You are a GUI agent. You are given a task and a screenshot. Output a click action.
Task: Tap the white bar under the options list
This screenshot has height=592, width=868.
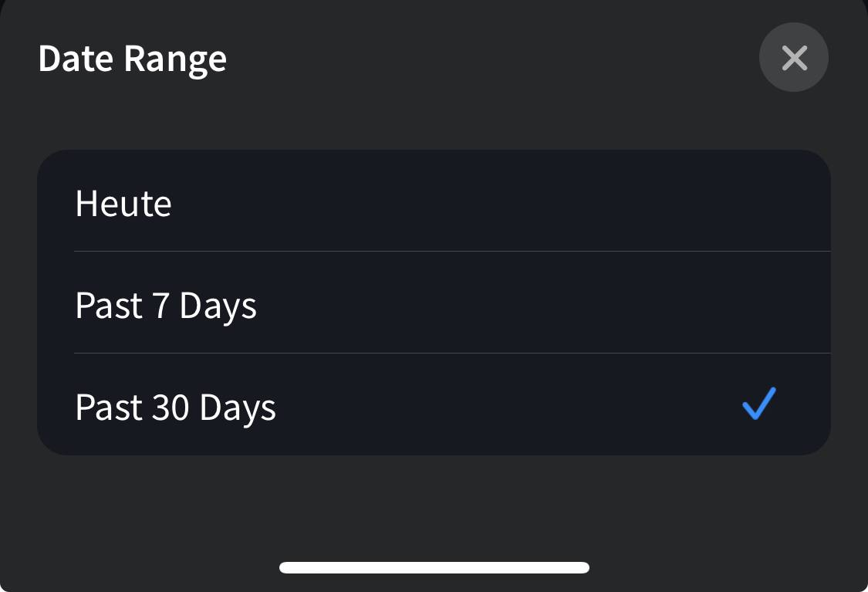pyautogui.click(x=434, y=568)
